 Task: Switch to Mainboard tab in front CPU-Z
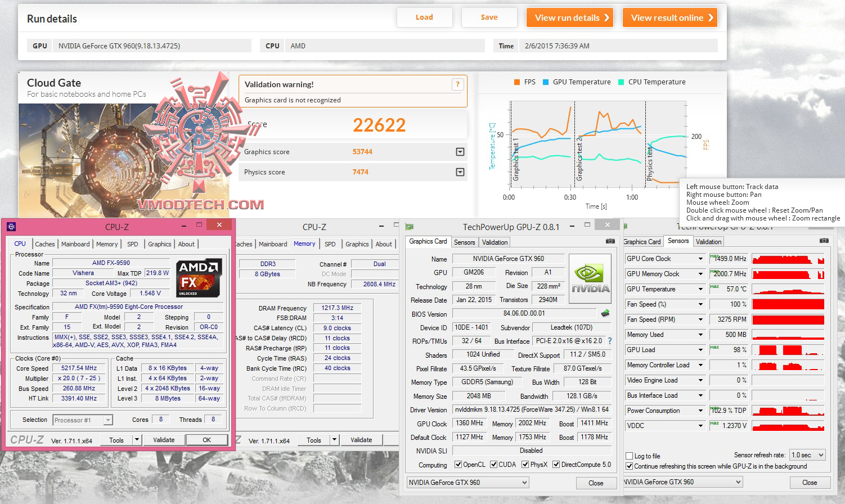(75, 244)
